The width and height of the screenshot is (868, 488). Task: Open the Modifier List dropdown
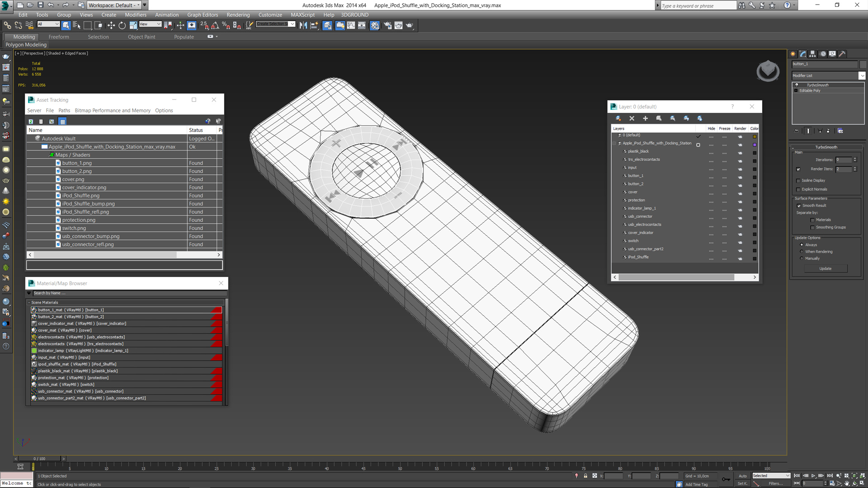pos(829,75)
